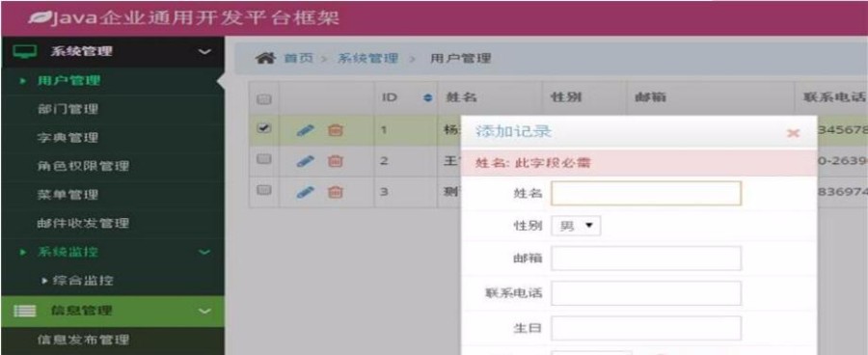
Task: Open 角色权限管理 in sidebar
Action: click(83, 166)
